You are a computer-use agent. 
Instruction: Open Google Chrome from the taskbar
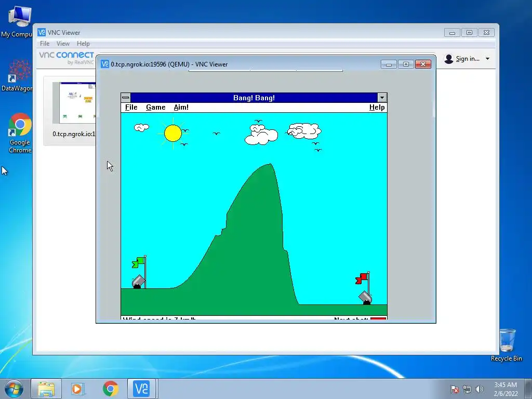pyautogui.click(x=111, y=389)
